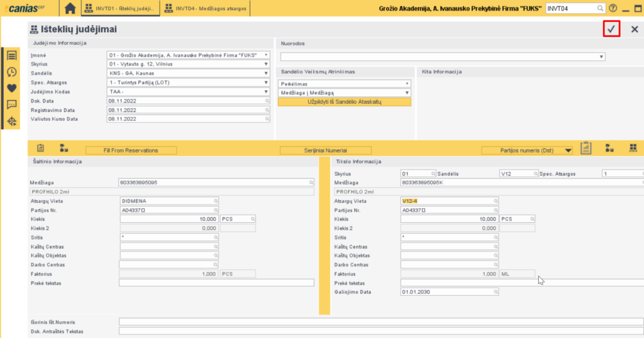
Task: Click the grid icon at toolbar right end
Action: [x=633, y=149]
